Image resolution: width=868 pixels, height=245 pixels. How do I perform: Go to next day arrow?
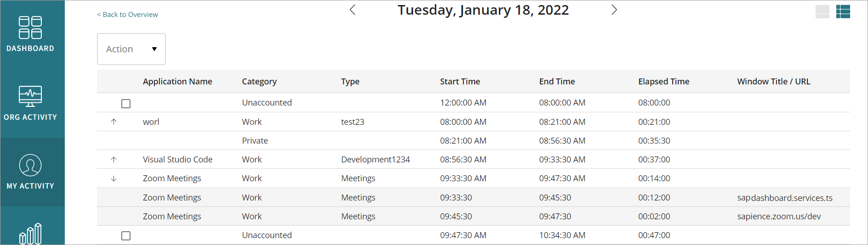(x=614, y=10)
